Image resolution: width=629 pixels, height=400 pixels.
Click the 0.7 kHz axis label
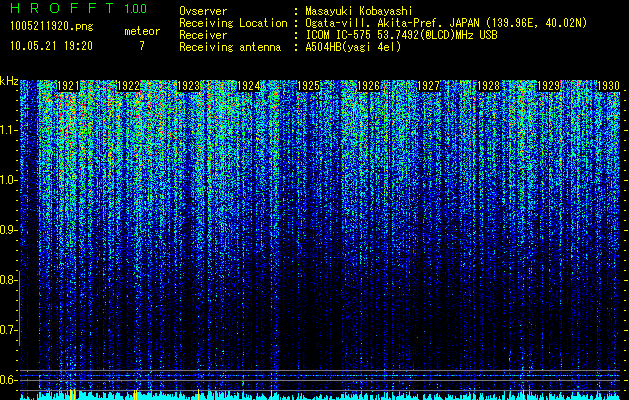tap(9, 330)
